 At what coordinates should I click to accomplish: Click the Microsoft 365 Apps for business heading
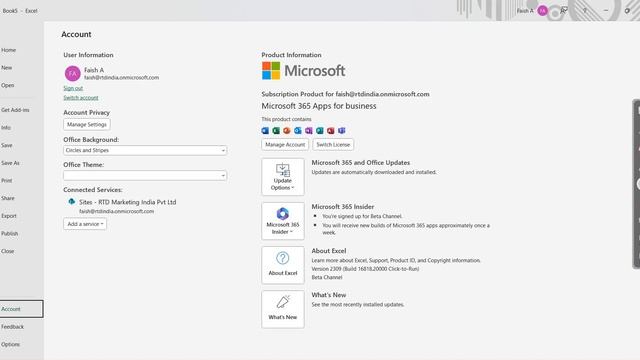pos(319,106)
